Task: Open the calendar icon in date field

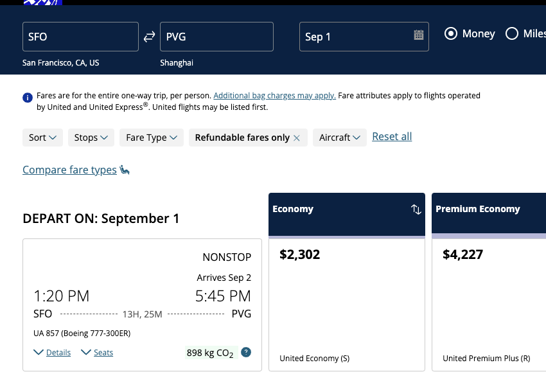Action: (418, 35)
